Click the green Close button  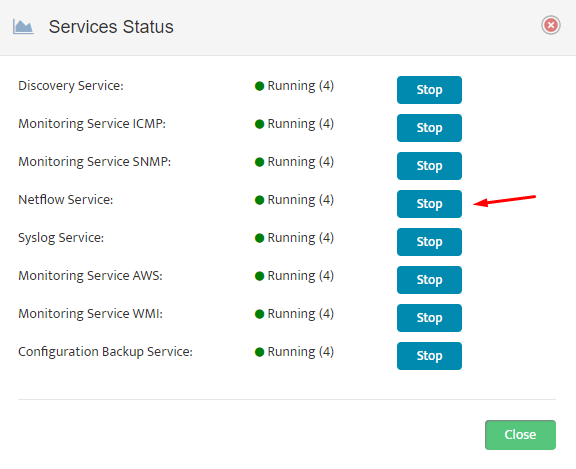(520, 435)
